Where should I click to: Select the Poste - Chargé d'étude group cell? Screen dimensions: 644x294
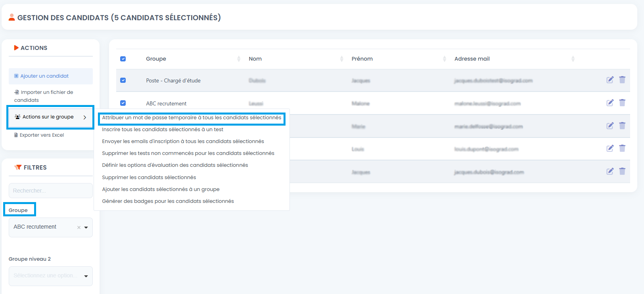(173, 80)
